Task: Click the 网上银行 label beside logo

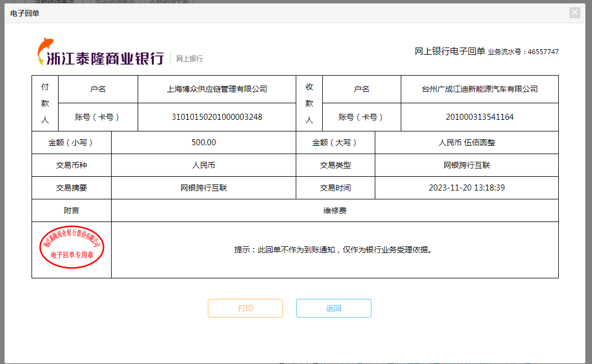Action: 190,59
